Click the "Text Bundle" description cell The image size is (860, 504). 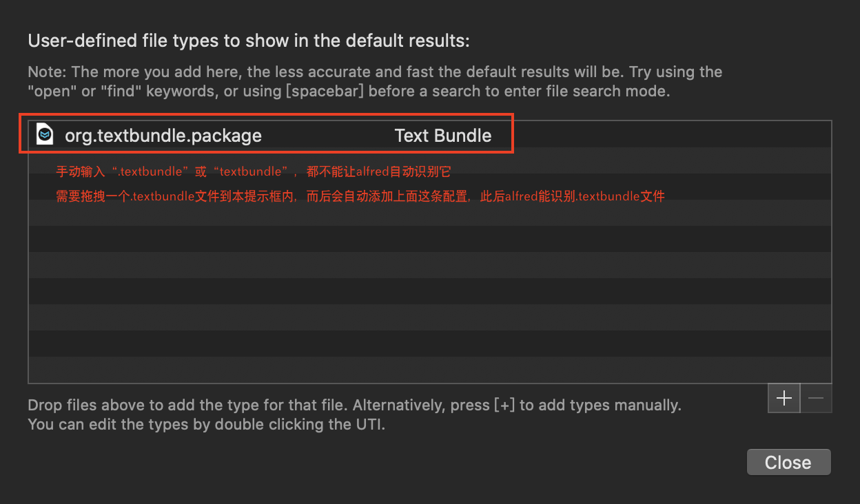tap(442, 136)
